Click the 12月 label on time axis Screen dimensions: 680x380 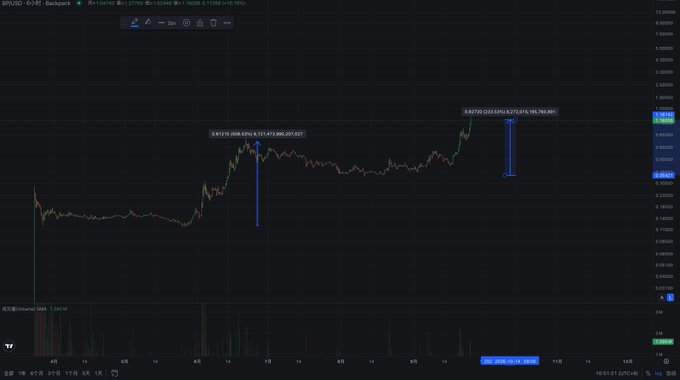[x=628, y=361]
